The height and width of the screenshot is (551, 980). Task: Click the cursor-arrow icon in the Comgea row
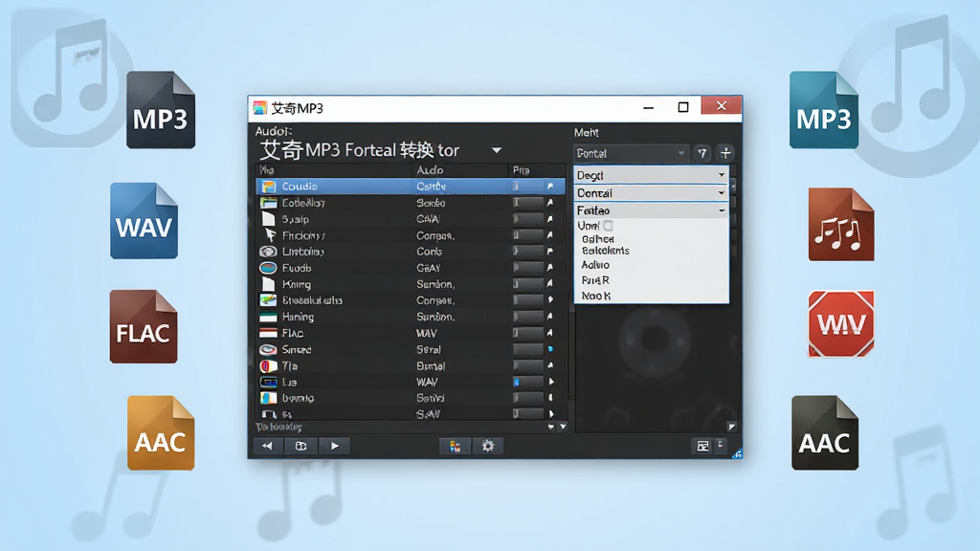click(x=270, y=235)
